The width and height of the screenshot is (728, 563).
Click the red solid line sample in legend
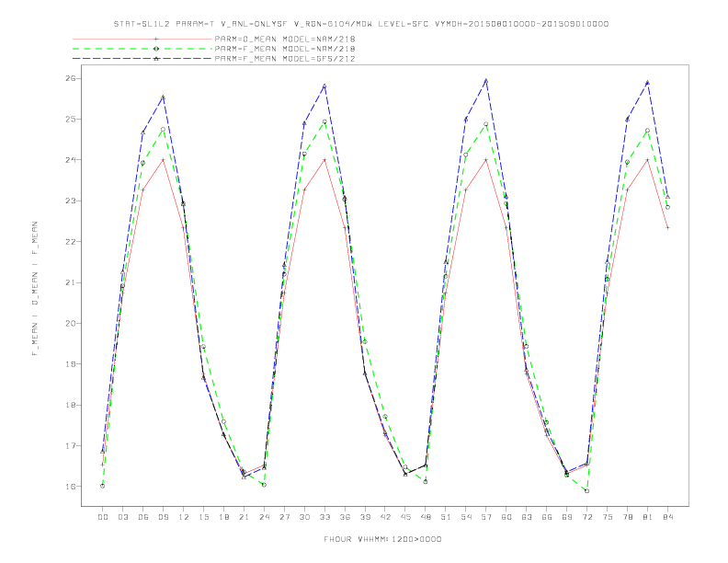click(x=142, y=39)
